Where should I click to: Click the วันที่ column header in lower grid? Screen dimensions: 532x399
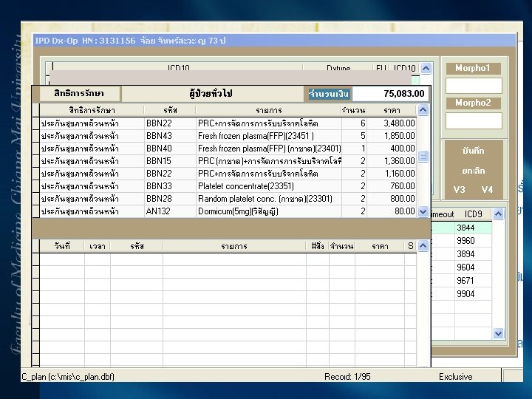62,246
